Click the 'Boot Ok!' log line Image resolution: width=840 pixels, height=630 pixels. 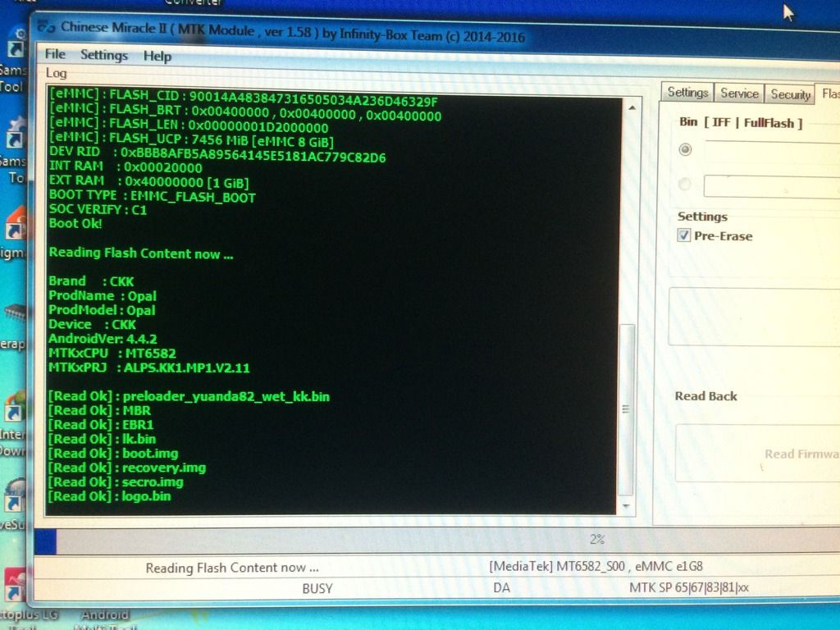point(75,223)
